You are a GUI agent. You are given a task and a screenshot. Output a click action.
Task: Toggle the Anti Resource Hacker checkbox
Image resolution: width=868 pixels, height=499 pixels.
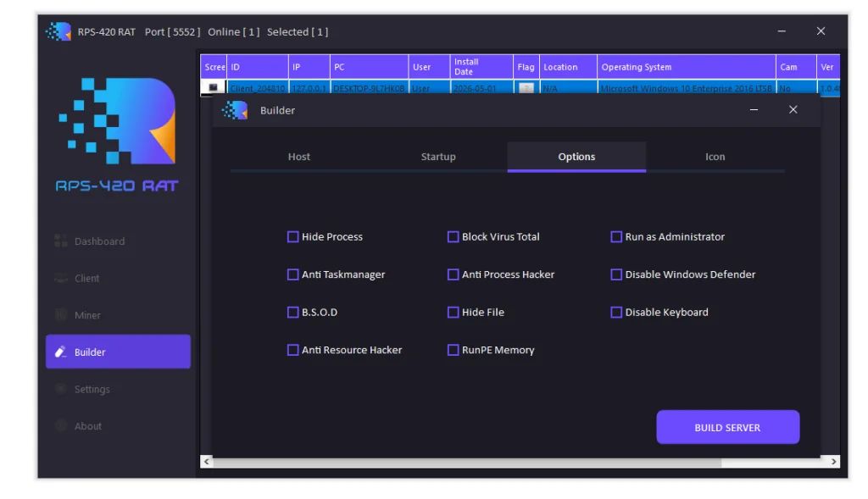292,350
